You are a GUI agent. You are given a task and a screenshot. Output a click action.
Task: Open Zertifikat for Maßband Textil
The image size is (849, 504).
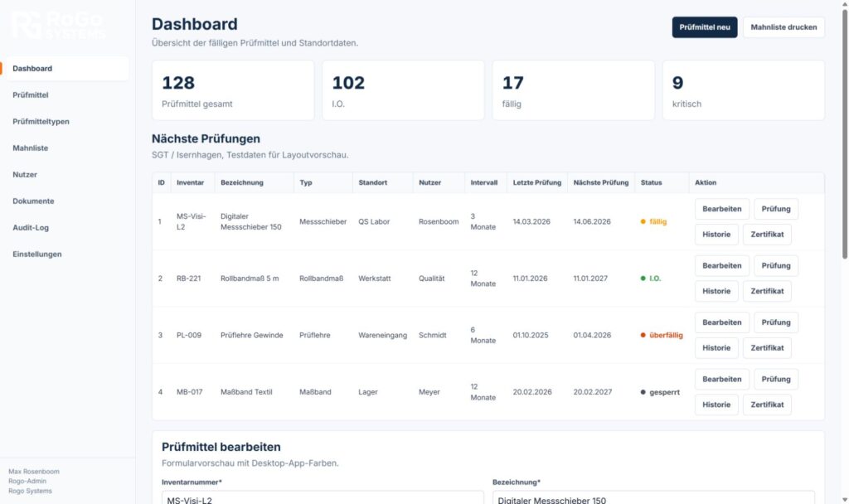(767, 405)
